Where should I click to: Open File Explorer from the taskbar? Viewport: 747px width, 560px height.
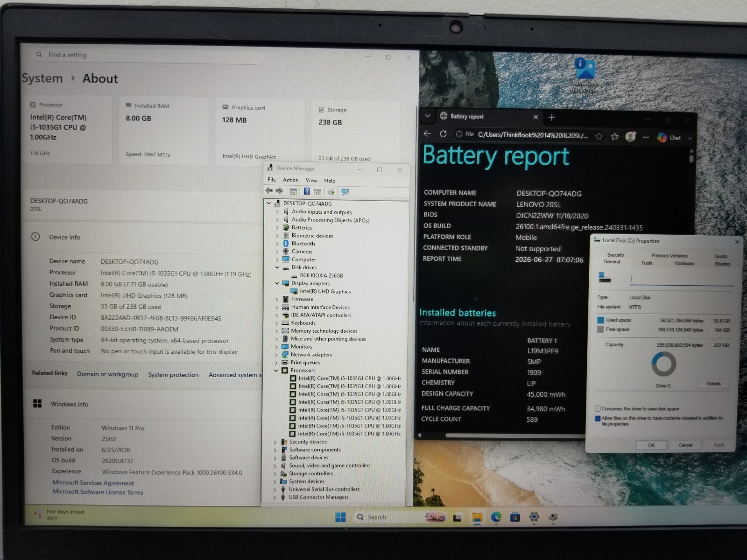[x=477, y=517]
